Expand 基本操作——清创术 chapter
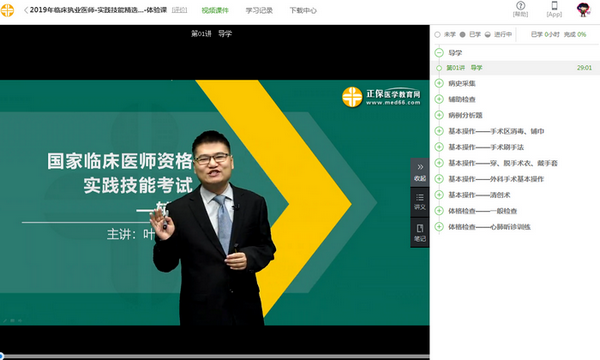600x360 pixels. point(439,195)
